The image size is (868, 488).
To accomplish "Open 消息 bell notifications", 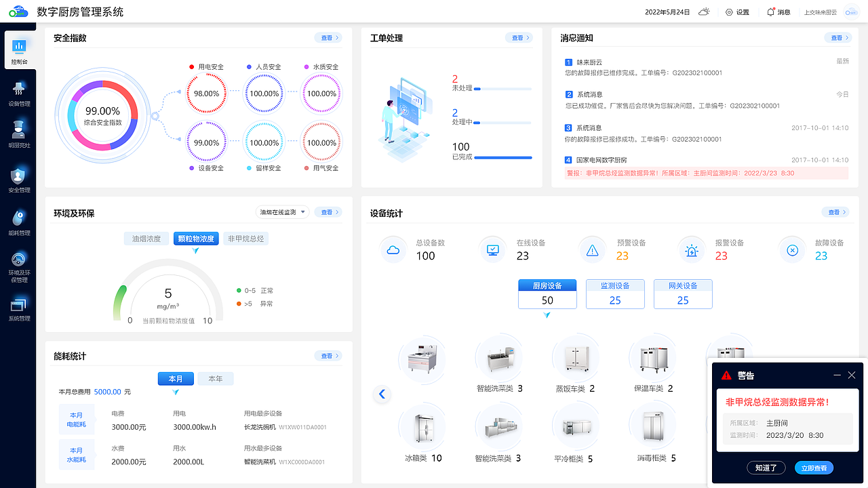I will point(778,12).
